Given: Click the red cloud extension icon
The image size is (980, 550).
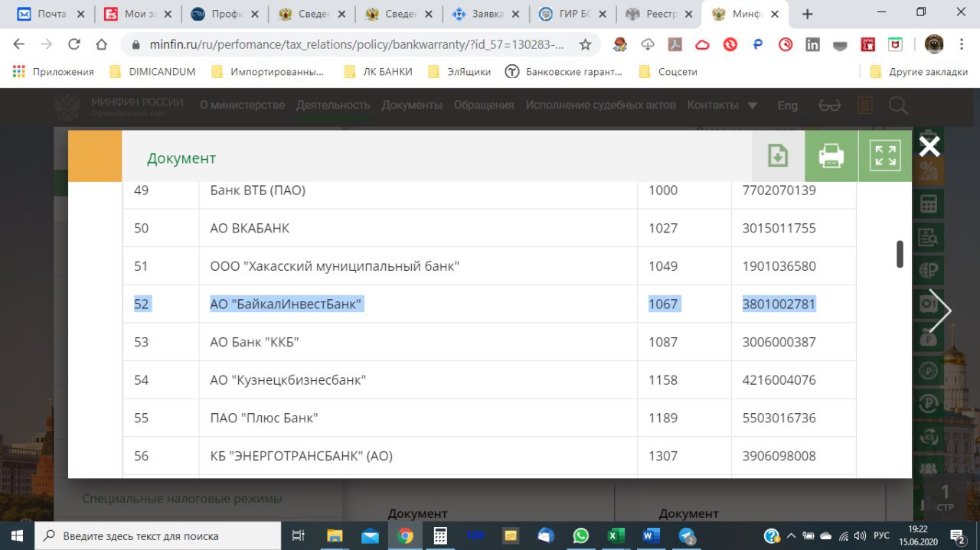Looking at the screenshot, I should tap(702, 44).
